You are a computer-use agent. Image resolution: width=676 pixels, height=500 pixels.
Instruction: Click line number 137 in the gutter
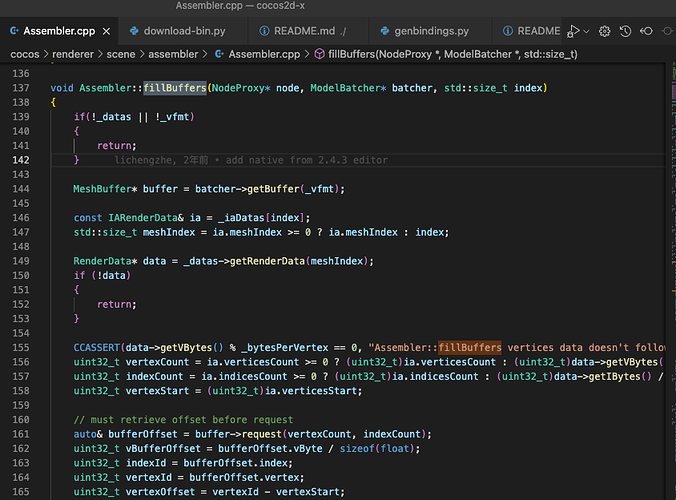click(21, 88)
